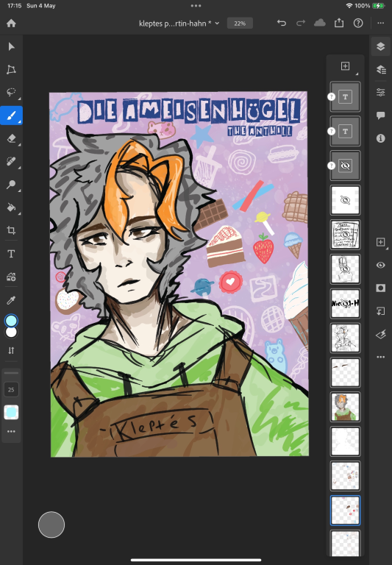Unhide the hidden comic page sketch layer
Screen dimensions: 392x565
click(x=345, y=235)
